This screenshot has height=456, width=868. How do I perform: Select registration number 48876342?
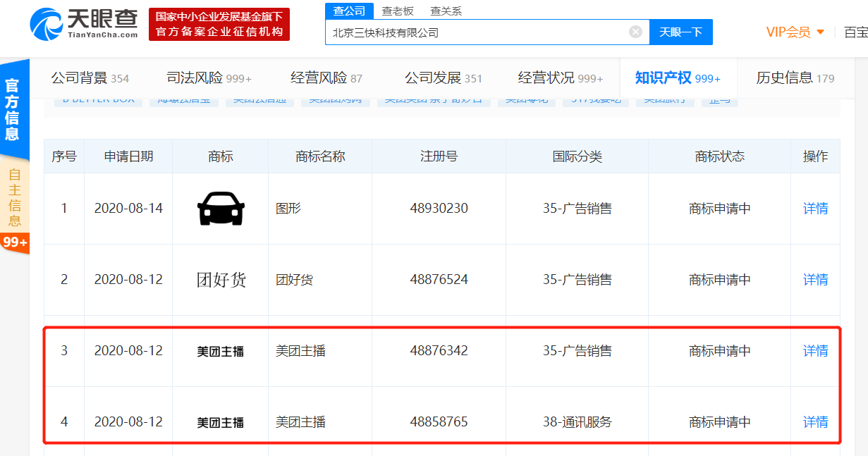point(439,351)
